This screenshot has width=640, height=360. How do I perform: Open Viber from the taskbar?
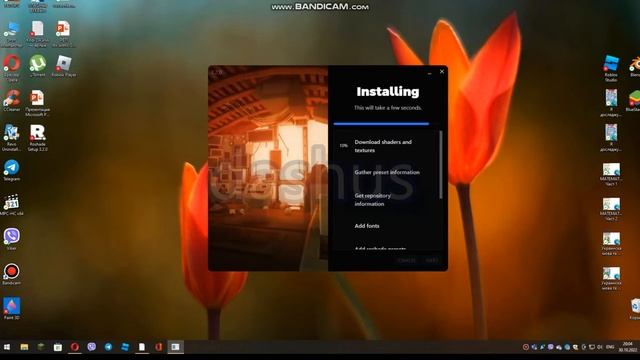point(91,347)
